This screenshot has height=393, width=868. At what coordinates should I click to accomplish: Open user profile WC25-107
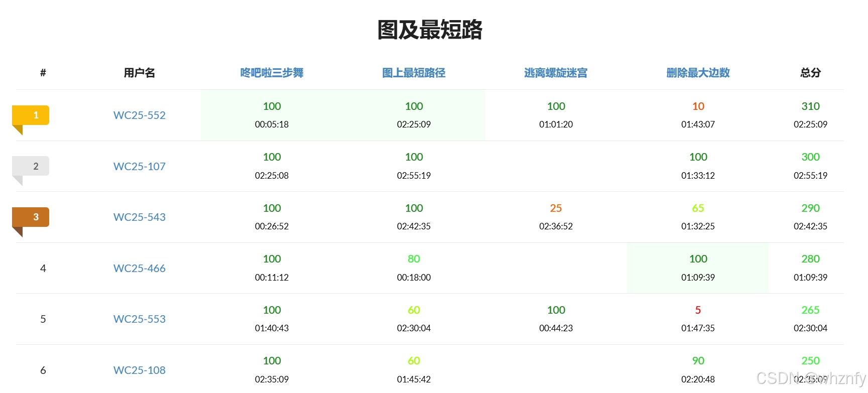point(140,166)
